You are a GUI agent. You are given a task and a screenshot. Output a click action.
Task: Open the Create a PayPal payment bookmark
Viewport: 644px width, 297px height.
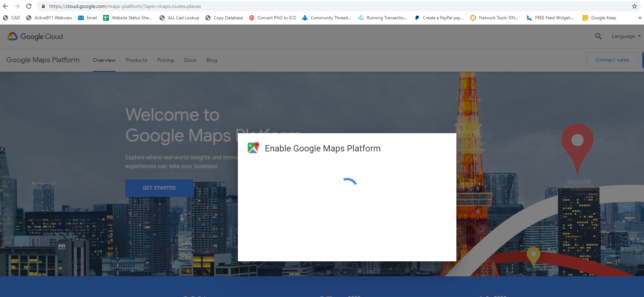coord(439,18)
